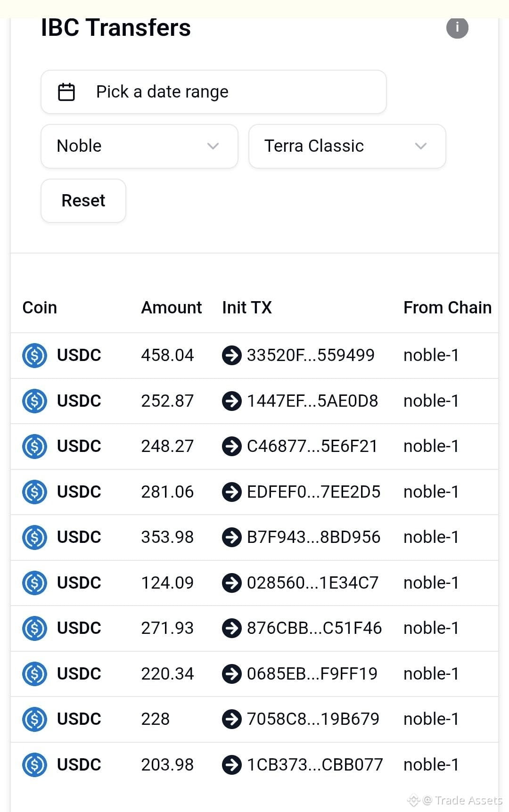Click the From Chain column header
Viewport: 509px width, 812px height.
447,308
